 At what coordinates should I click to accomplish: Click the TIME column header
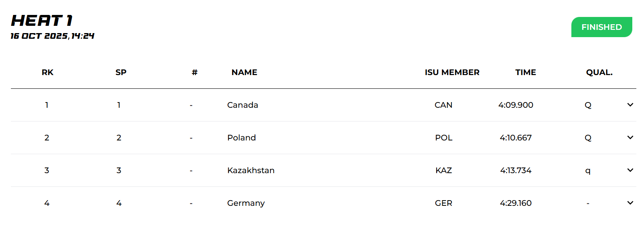[525, 73]
